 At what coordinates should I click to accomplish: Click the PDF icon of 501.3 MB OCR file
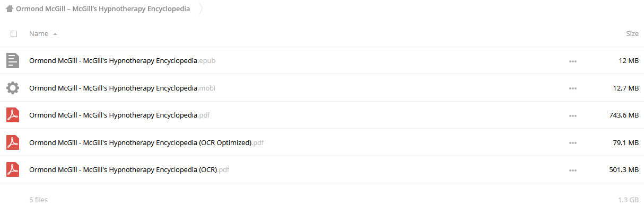click(13, 169)
